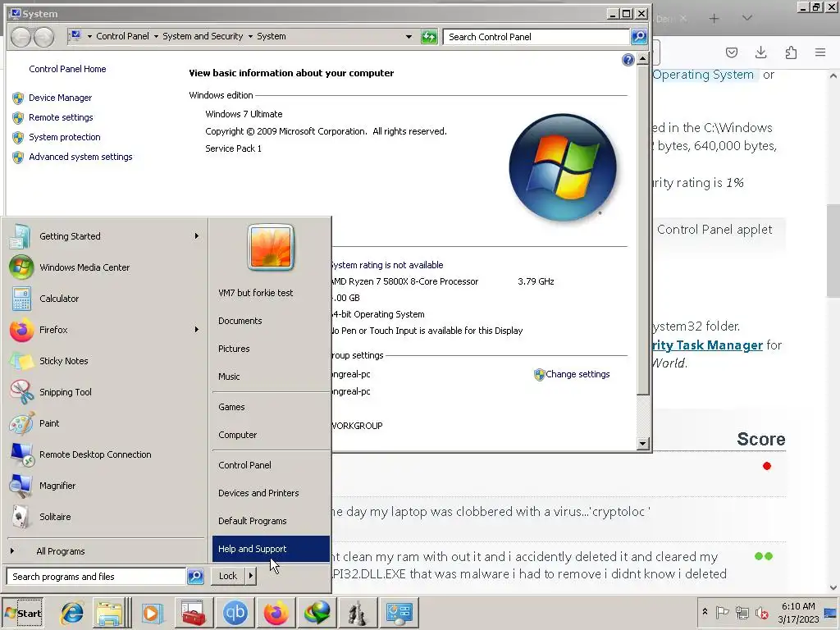Open the red toolbox taskbar icon
Viewport: 840px width, 630px height.
tap(194, 613)
